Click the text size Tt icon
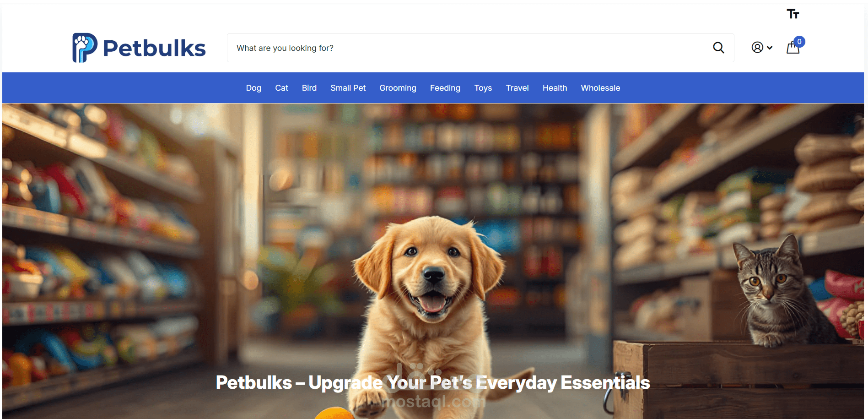Image resolution: width=868 pixels, height=419 pixels. [x=793, y=14]
